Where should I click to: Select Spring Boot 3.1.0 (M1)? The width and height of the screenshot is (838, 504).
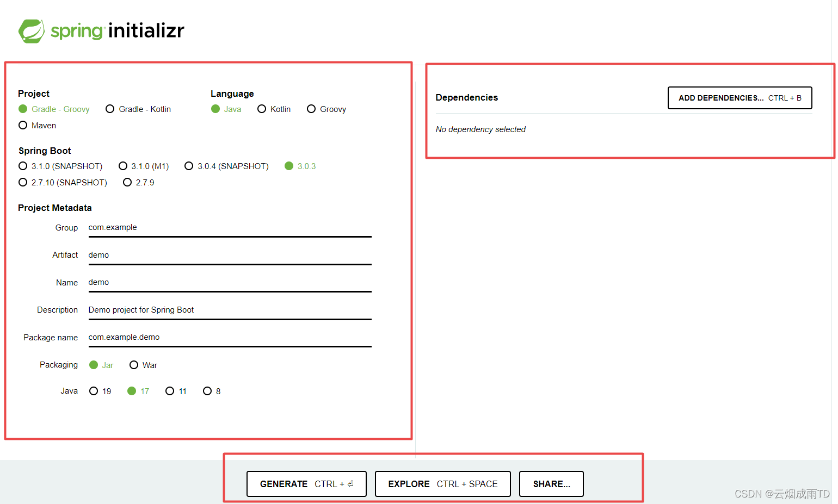[144, 166]
